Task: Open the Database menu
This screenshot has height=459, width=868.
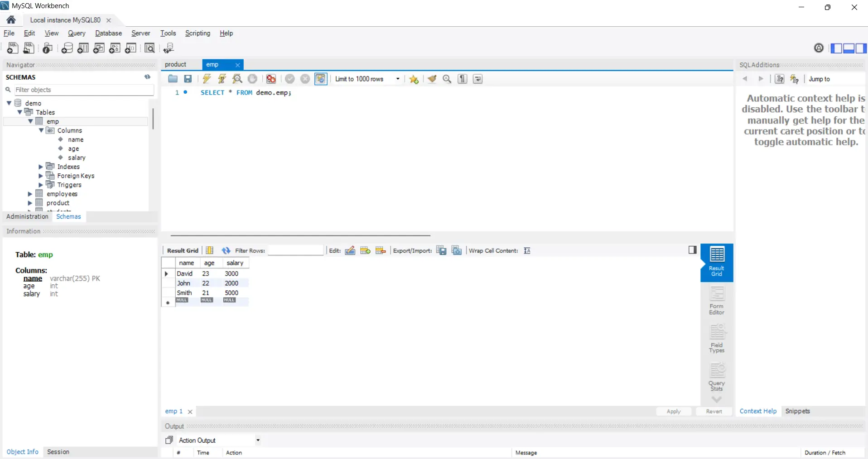Action: tap(108, 33)
